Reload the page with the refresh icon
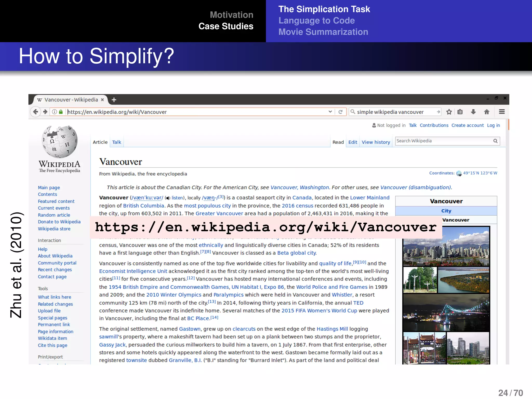This screenshot has height=399, width=532. [x=340, y=112]
